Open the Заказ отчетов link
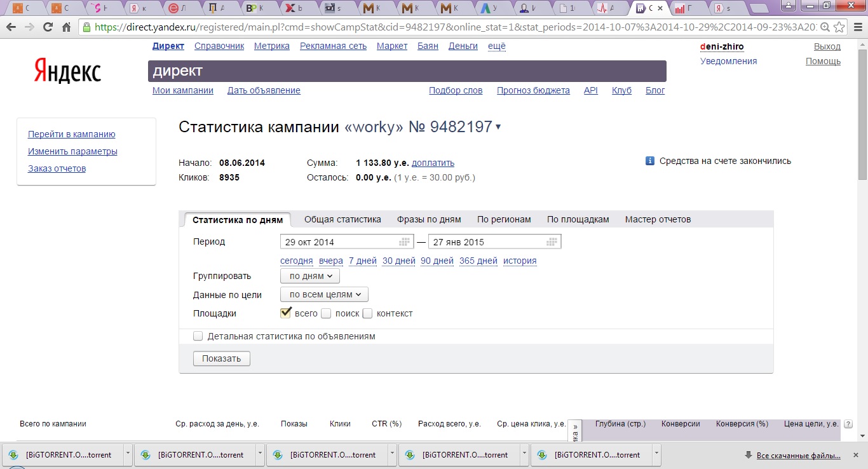 (x=57, y=168)
